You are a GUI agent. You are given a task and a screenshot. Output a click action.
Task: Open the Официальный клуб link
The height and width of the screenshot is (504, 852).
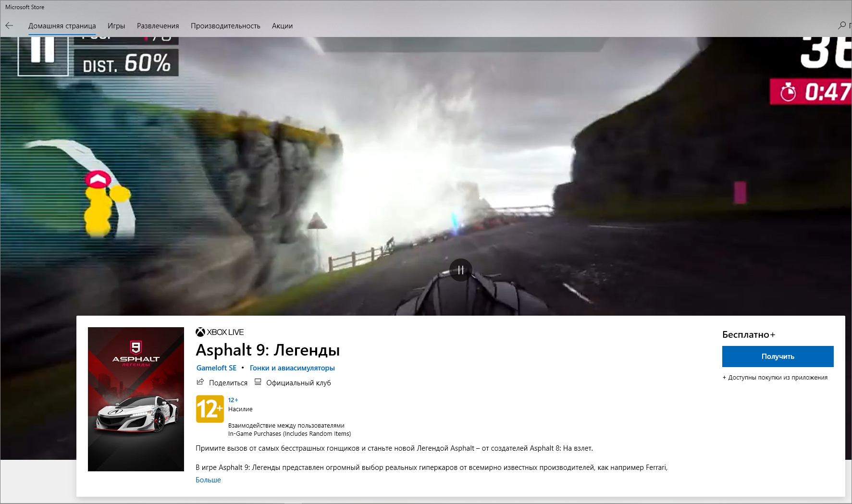[298, 383]
